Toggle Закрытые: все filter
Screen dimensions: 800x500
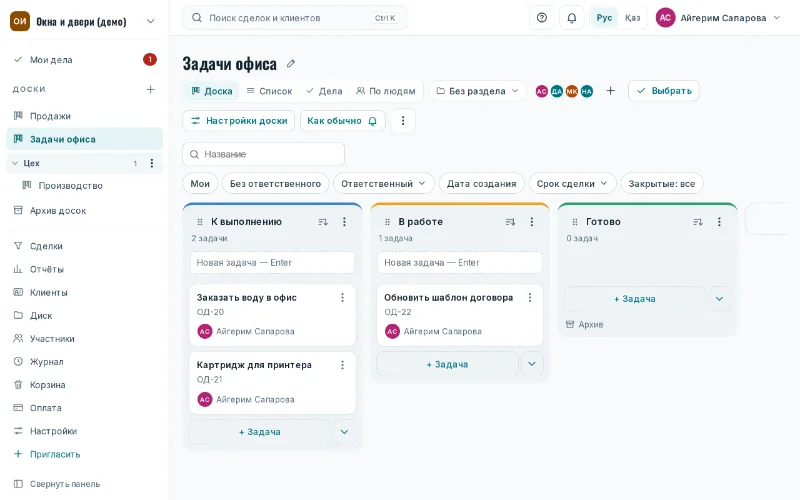click(662, 184)
